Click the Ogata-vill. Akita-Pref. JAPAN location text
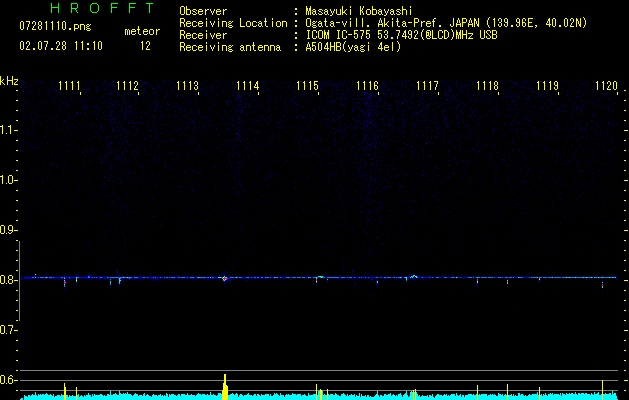 tap(446, 23)
